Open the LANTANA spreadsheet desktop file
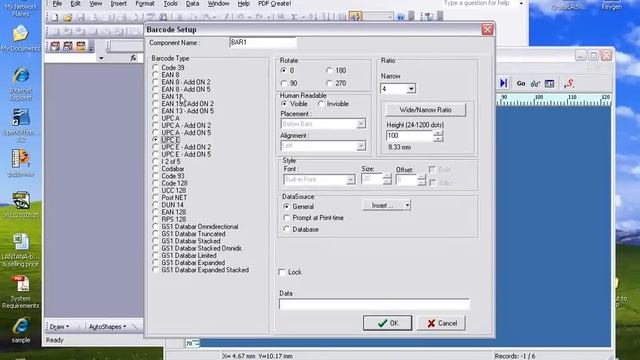The image size is (640, 360). click(20, 250)
